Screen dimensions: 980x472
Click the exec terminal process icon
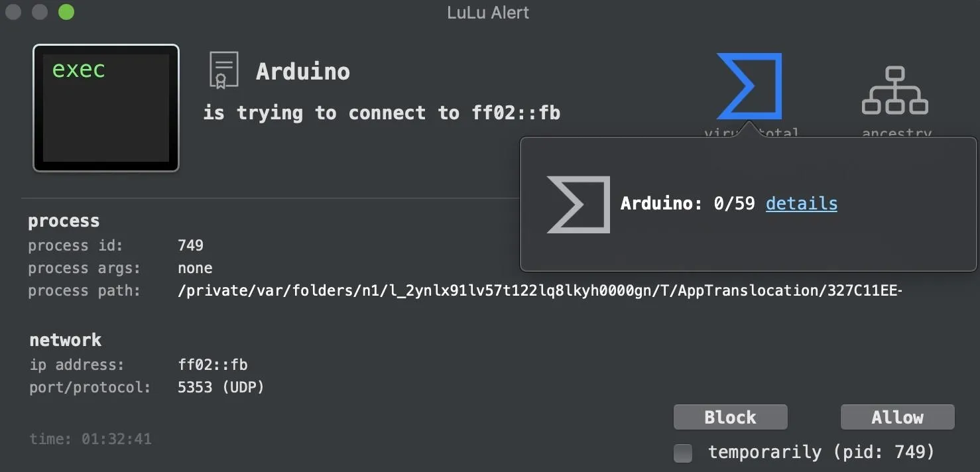pos(106,108)
